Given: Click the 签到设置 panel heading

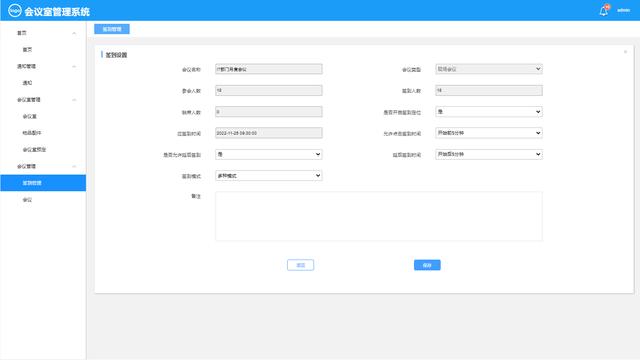Looking at the screenshot, I should click(116, 55).
